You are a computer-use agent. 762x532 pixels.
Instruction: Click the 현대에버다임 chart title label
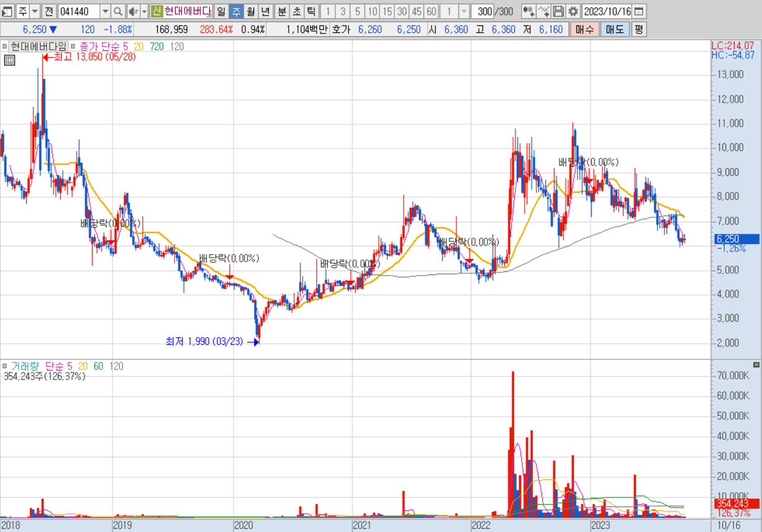point(38,46)
